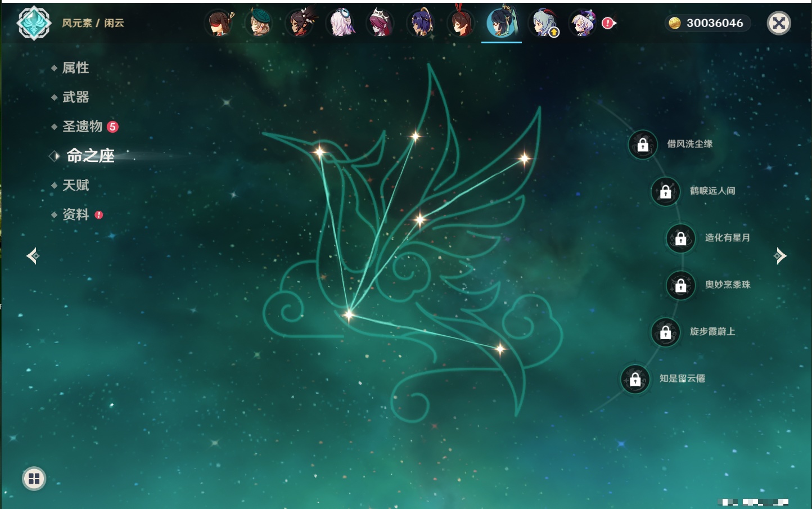Open the 奥妙烹黍珠 locked constellation node
Screen dimensions: 812x509
681,285
